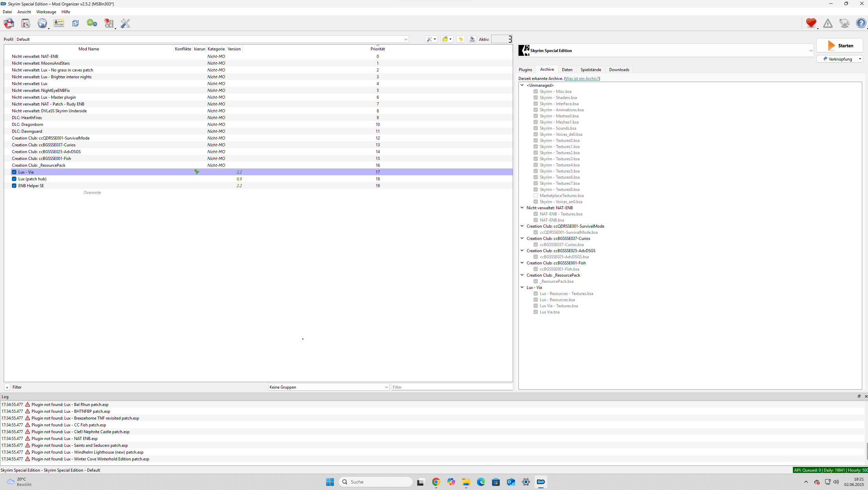Viewport: 868px width, 490px height.
Task: Open executables green gears icon
Action: click(x=92, y=23)
